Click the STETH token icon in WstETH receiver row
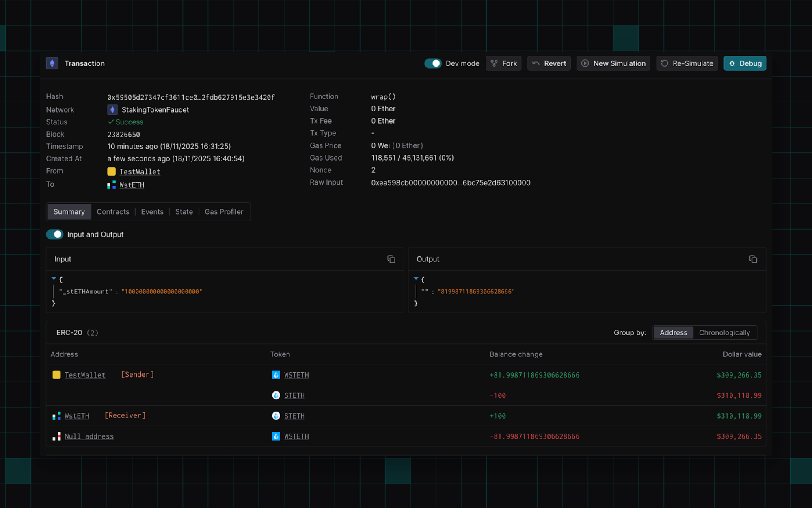This screenshot has height=508, width=812. (x=276, y=416)
